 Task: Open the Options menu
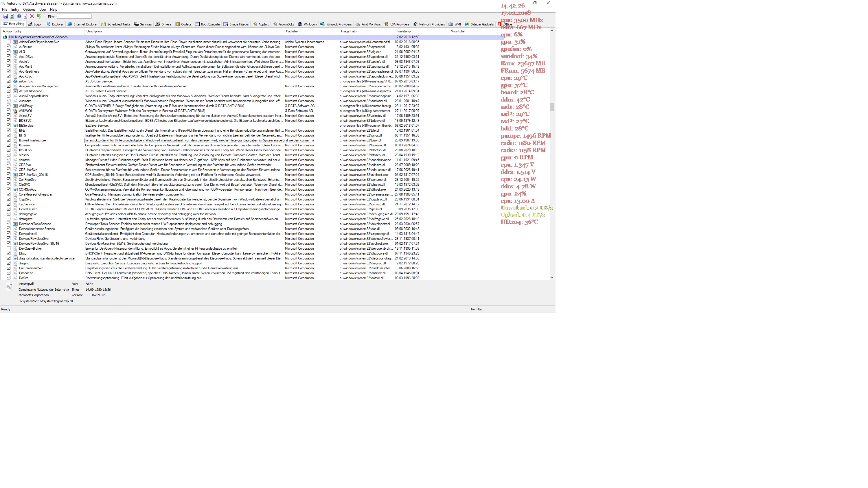point(29,10)
